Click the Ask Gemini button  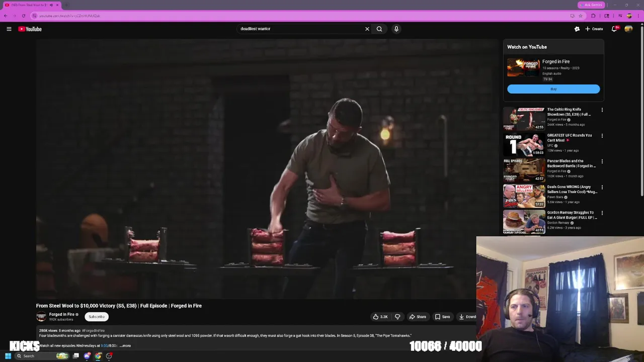[x=591, y=5]
